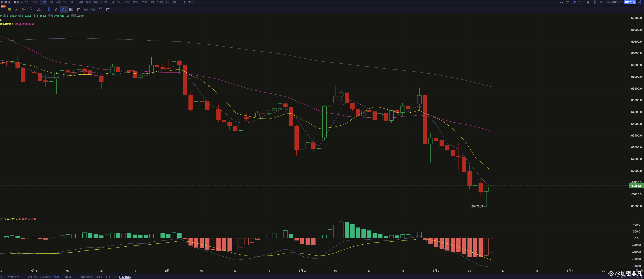Enter fullscreen mode icon

[601, 2]
